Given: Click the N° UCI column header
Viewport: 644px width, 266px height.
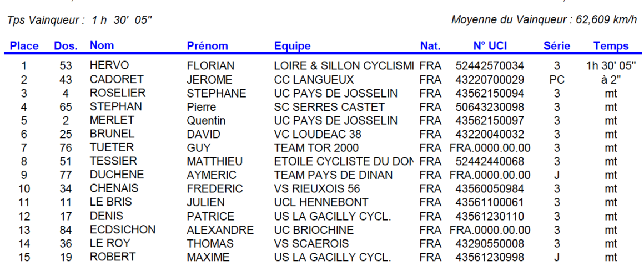Looking at the screenshot, I should tap(490, 46).
